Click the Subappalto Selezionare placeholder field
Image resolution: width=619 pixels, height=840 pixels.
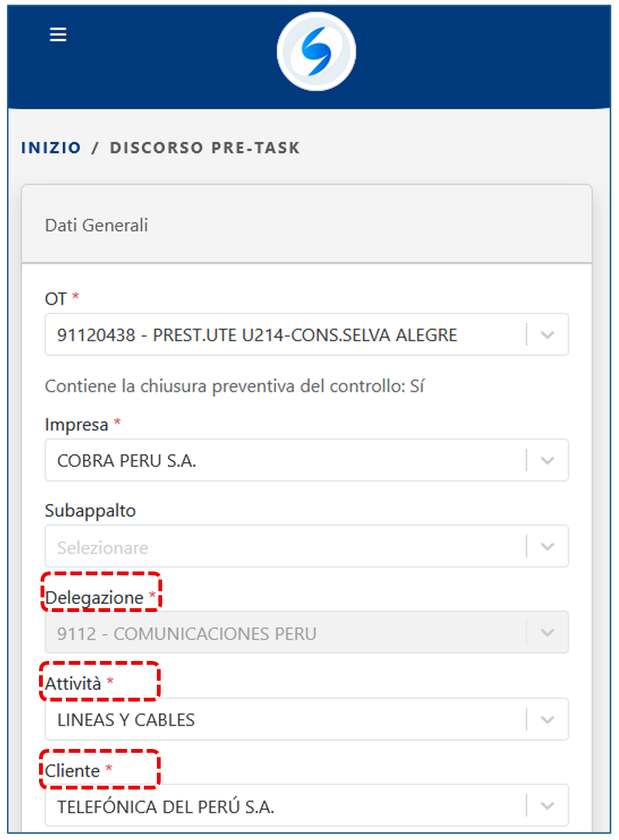click(x=103, y=548)
